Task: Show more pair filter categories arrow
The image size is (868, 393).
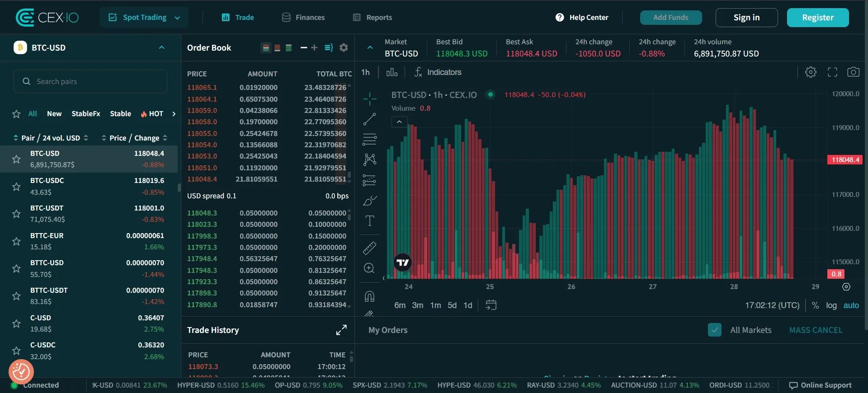Action: point(174,114)
